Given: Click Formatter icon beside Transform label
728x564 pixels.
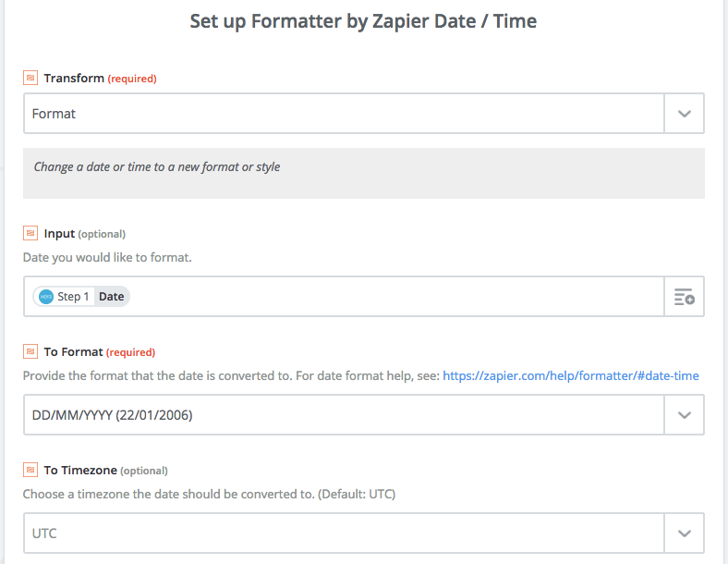Looking at the screenshot, I should pos(30,78).
